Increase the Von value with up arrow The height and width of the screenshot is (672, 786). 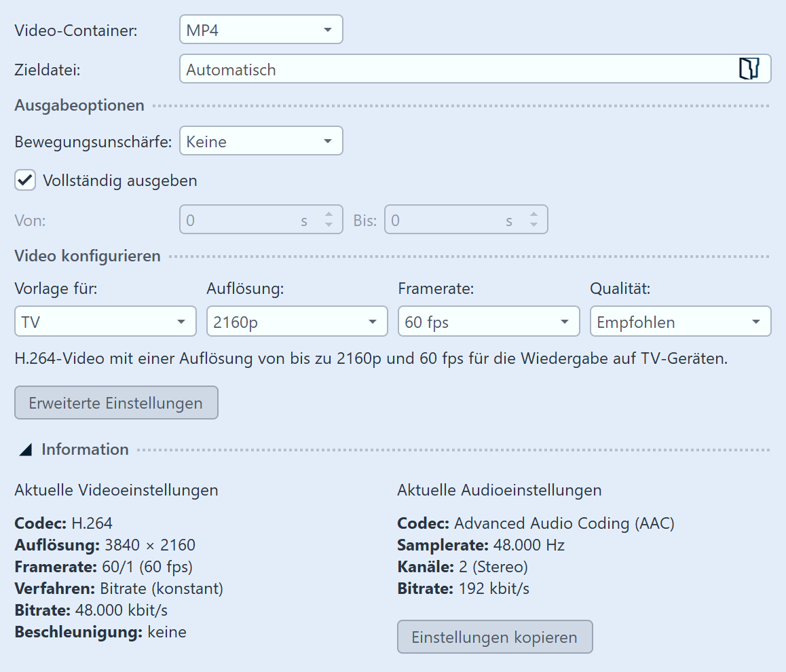pos(329,214)
